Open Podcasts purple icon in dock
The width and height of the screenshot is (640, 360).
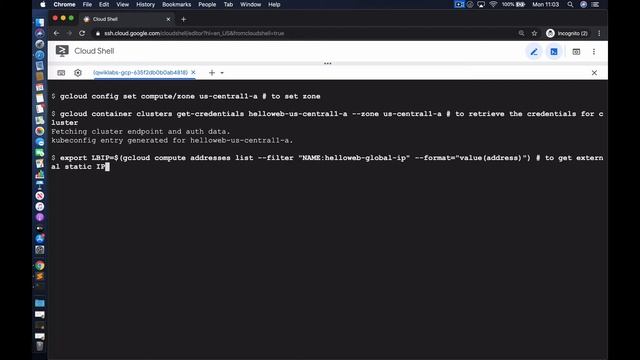tap(40, 217)
